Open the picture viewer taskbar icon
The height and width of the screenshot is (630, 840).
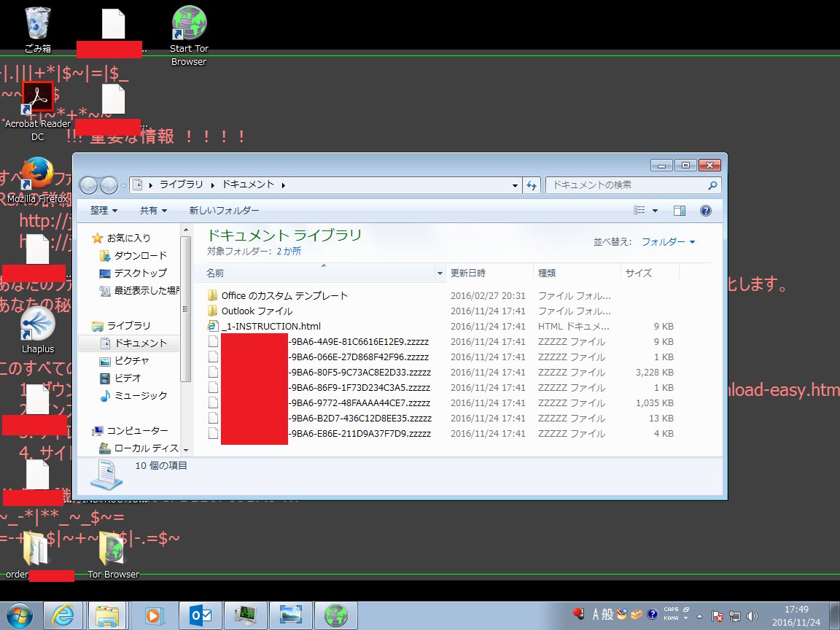click(x=290, y=615)
